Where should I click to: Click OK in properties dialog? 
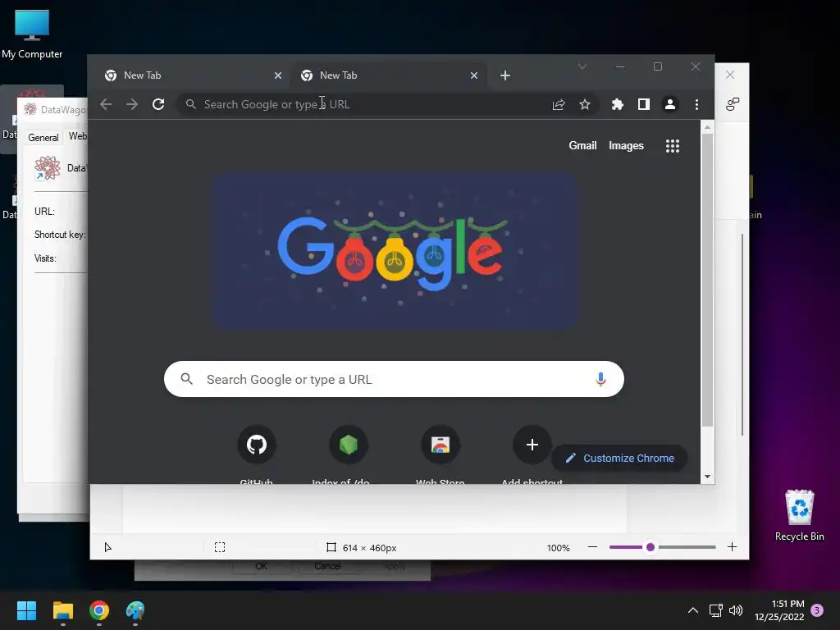[261, 566]
